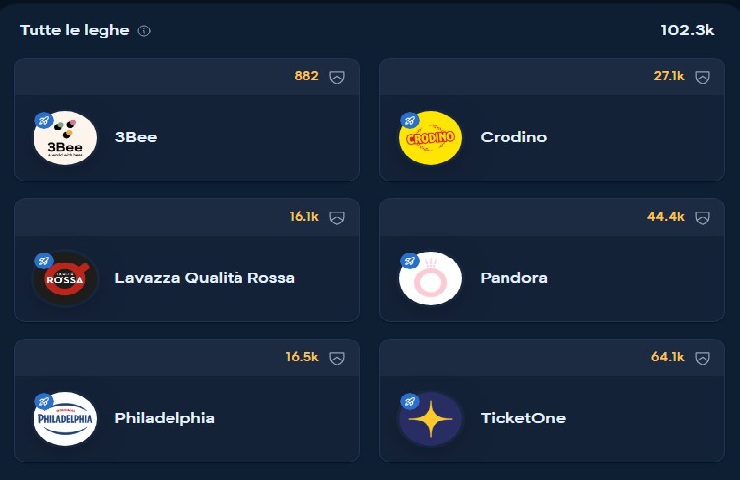Click the rocket badge on 3Bee logo

(x=44, y=120)
